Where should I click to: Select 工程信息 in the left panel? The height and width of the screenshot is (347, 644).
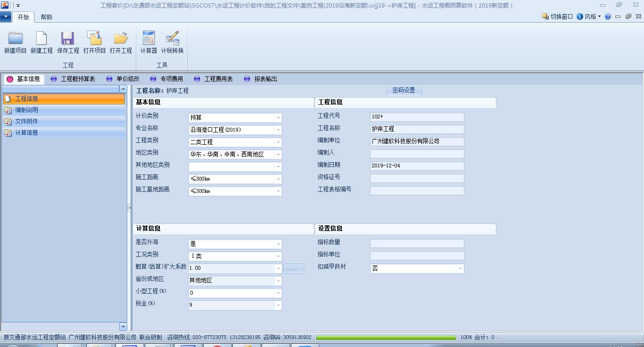point(64,99)
